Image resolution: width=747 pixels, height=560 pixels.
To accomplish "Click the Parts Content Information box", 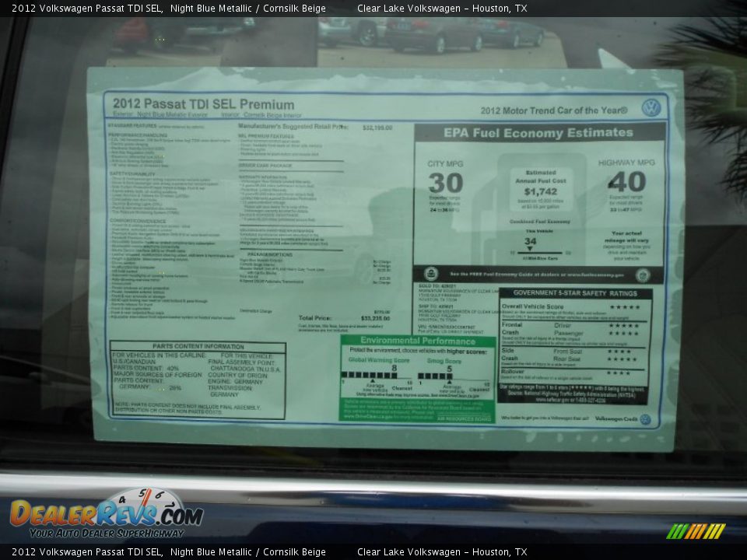I will coord(198,380).
